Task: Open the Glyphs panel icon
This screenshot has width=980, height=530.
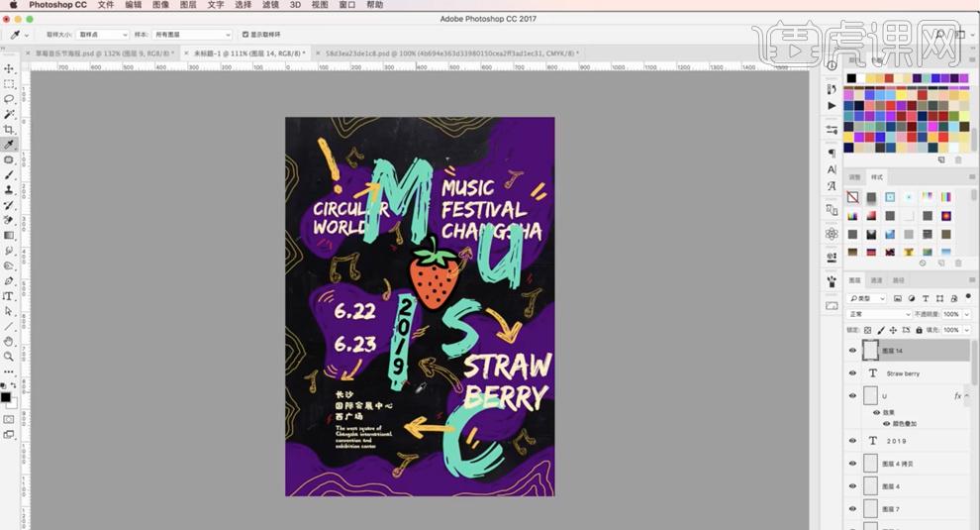Action: pyautogui.click(x=832, y=186)
